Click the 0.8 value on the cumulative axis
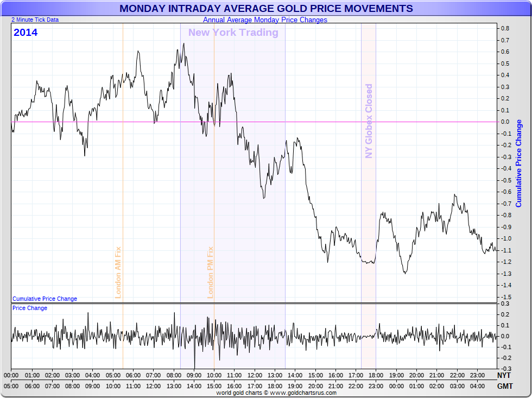The height and width of the screenshot is (398, 532). point(505,28)
